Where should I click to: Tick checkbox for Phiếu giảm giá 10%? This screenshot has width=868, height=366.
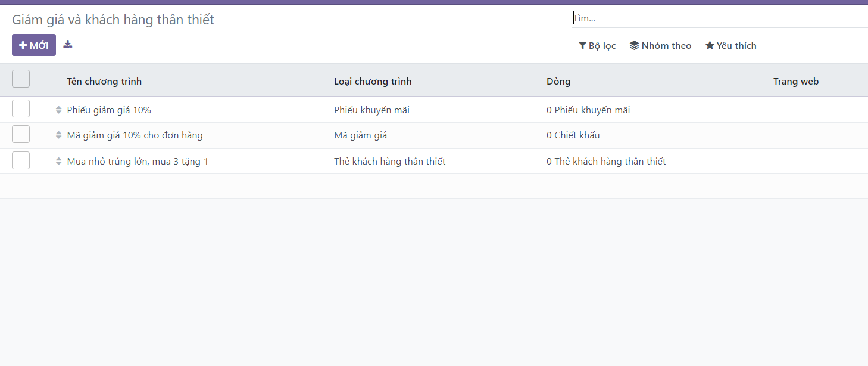[21, 109]
